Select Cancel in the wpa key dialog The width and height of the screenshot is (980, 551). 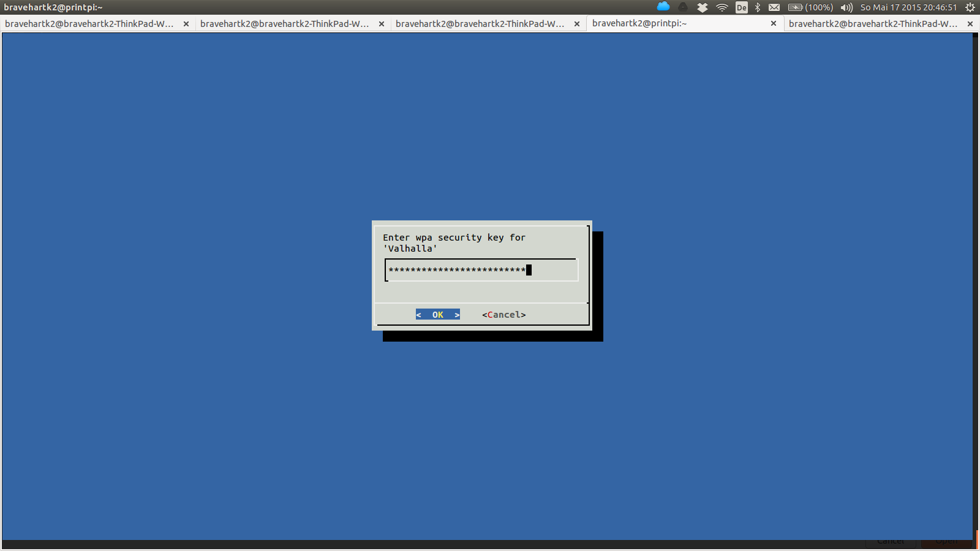coord(503,315)
